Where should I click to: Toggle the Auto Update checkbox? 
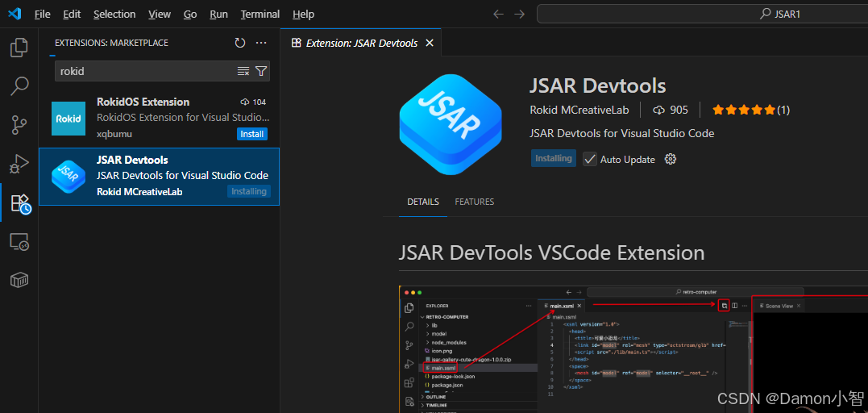[590, 159]
